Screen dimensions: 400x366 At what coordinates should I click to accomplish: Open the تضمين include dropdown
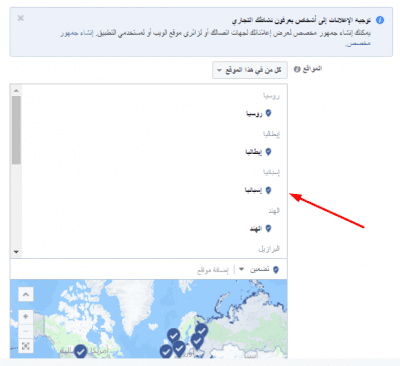[260, 269]
